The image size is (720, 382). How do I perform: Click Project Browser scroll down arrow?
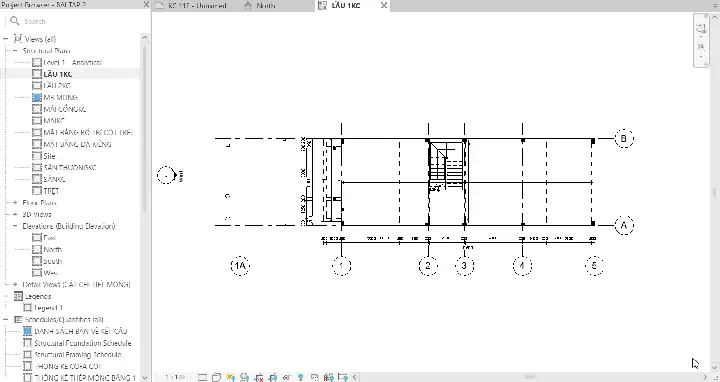point(145,377)
